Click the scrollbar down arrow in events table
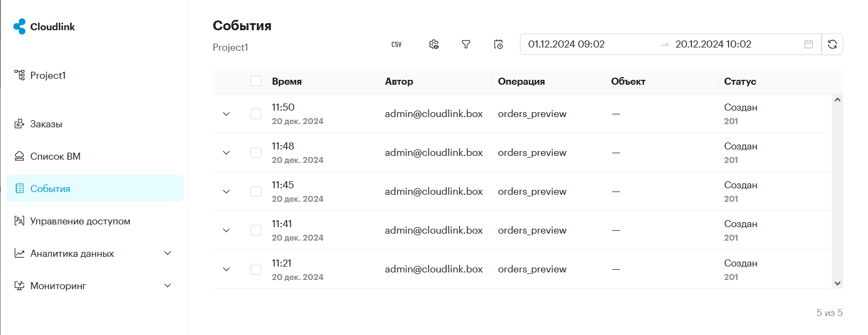The height and width of the screenshot is (335, 868). click(837, 283)
